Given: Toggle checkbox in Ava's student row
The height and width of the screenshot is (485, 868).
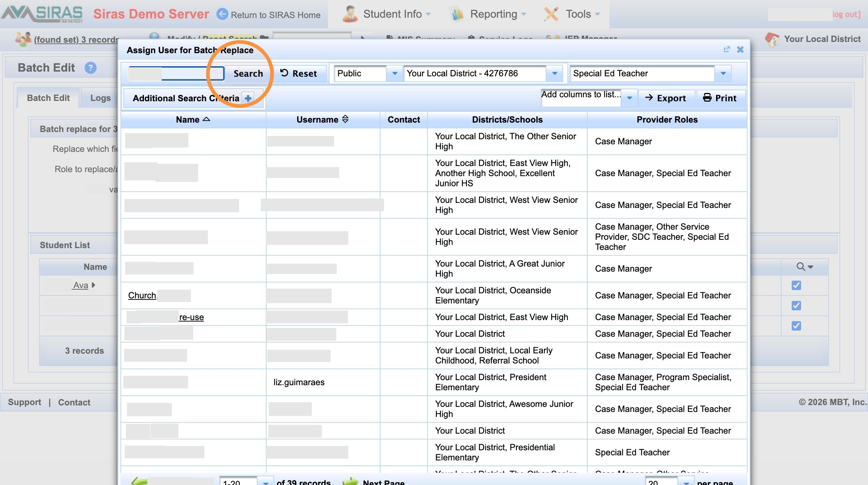Looking at the screenshot, I should point(796,285).
